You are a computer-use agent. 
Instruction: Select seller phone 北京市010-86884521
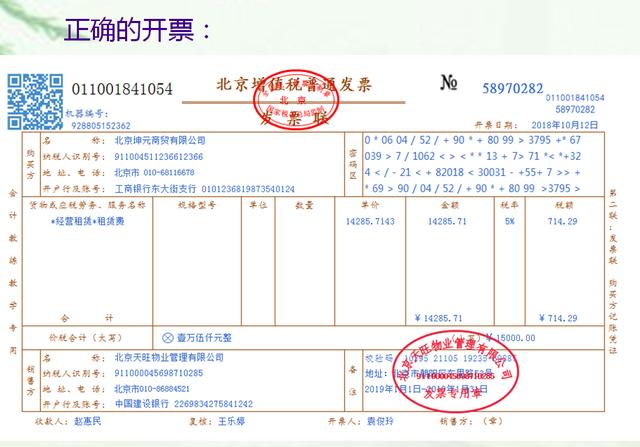[x=152, y=389]
